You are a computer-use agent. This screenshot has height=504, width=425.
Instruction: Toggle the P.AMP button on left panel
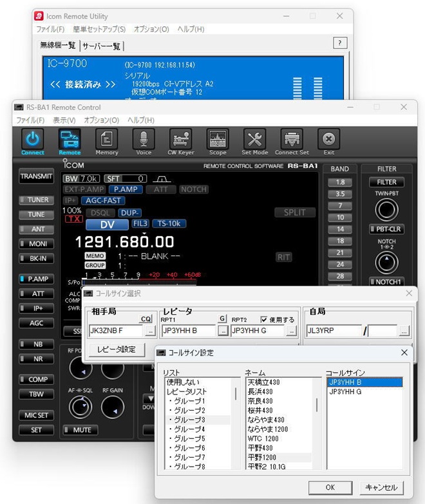[37, 279]
